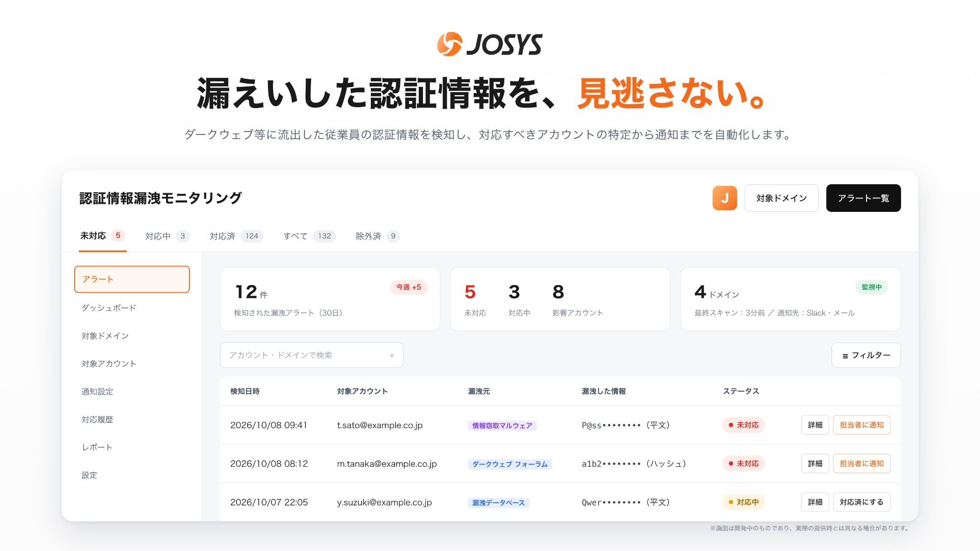Click the 漏洩データベース source tag

[499, 503]
